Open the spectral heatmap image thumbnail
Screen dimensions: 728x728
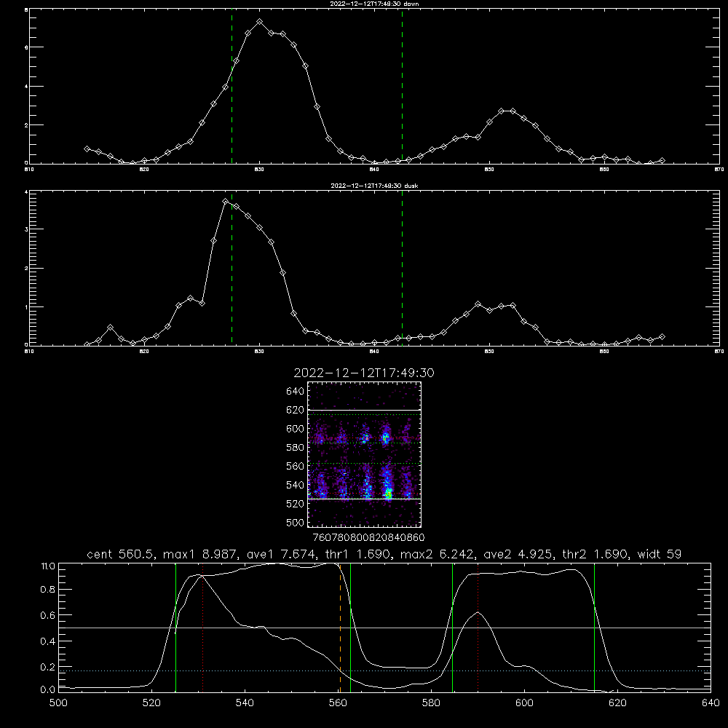[365, 454]
